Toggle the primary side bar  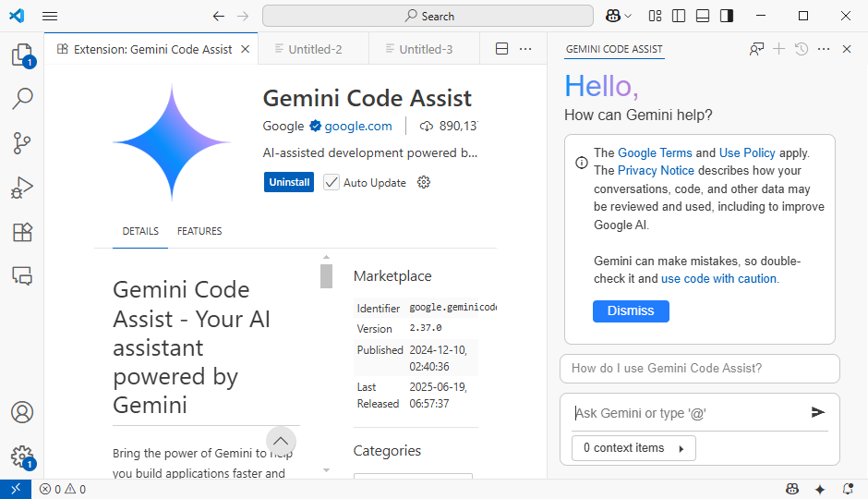679,16
